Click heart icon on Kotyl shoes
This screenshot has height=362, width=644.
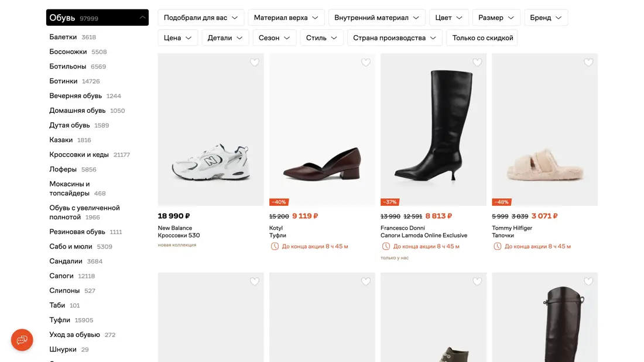[x=365, y=63]
